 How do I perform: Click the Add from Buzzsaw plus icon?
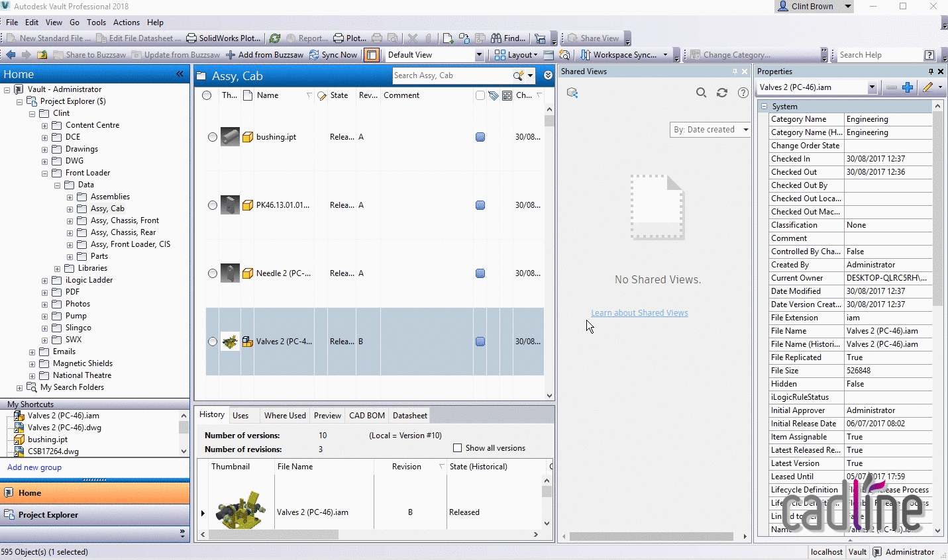coord(231,55)
